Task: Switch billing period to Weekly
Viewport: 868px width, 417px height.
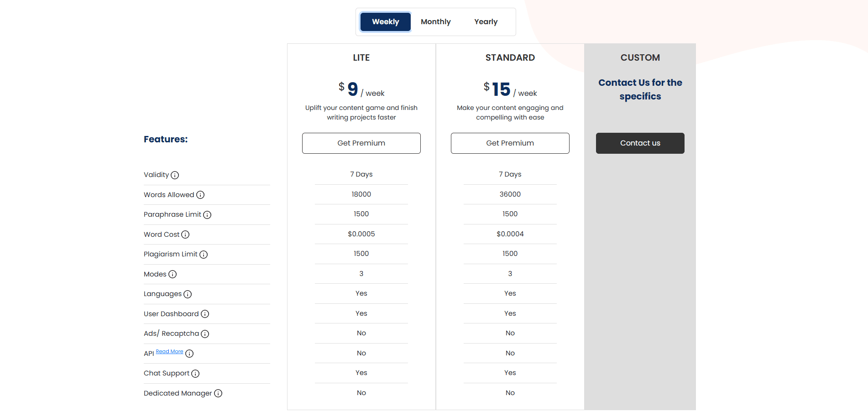Action: click(386, 22)
